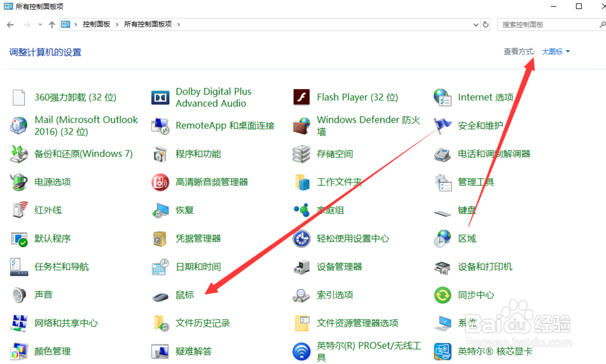606x364 pixels.
Task: Open the 凭据管理器 safe icon
Action: 159,239
